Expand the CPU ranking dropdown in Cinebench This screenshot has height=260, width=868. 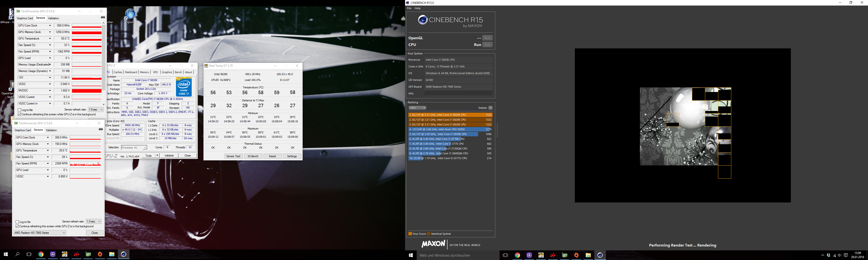(x=417, y=108)
